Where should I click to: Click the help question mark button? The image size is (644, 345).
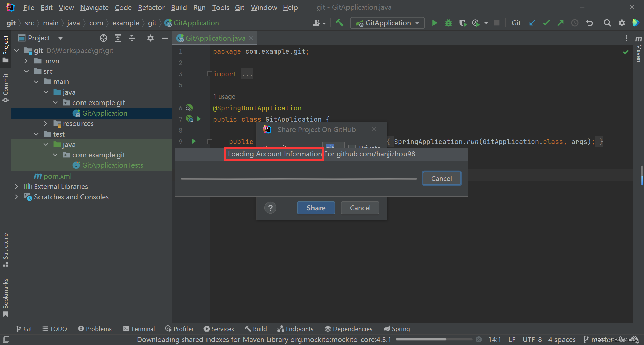pyautogui.click(x=270, y=208)
